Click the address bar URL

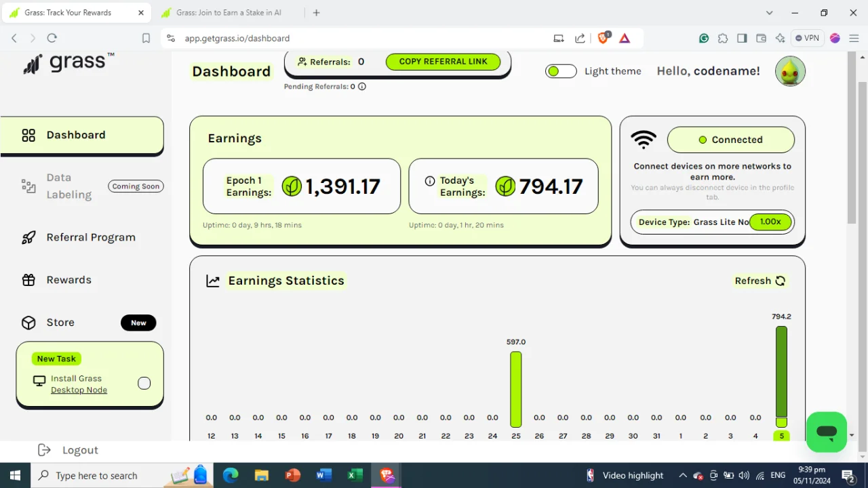tap(237, 39)
